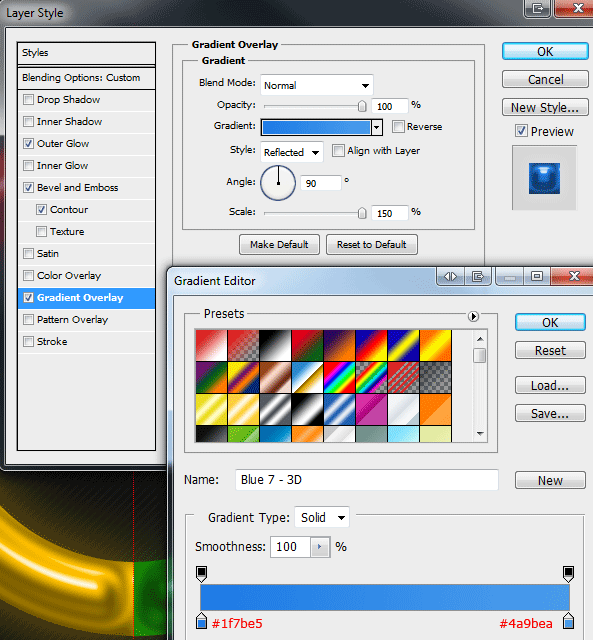Click the style preview thumbnail

coord(544,178)
